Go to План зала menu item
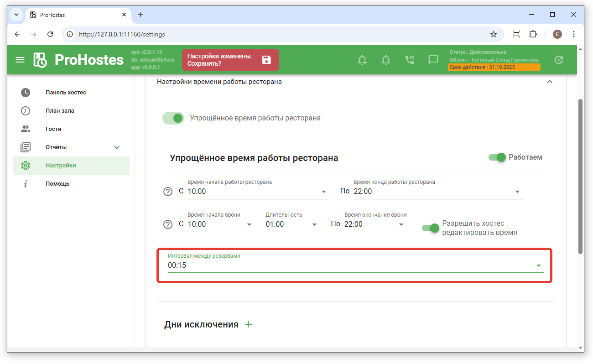Screen dimensions: 593x364 pos(60,111)
